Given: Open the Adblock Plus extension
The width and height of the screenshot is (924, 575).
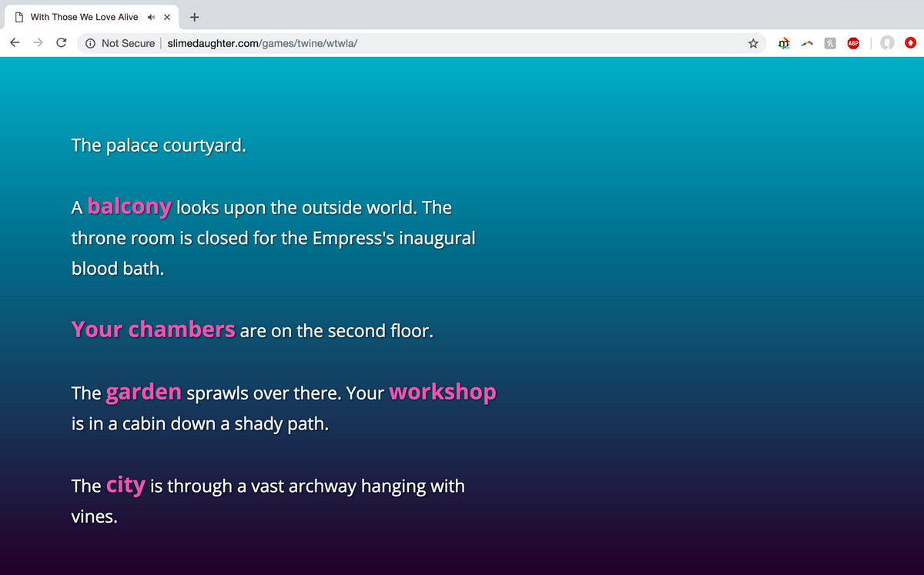Looking at the screenshot, I should click(853, 43).
